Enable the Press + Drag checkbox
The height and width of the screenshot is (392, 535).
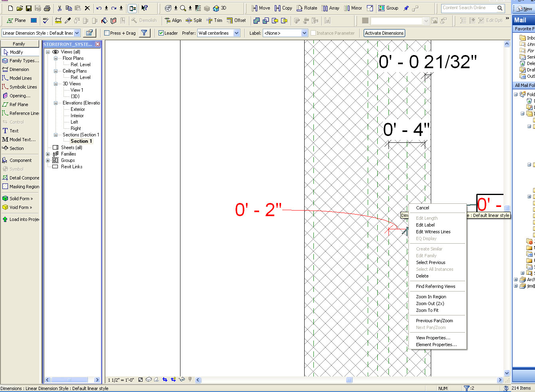click(107, 33)
